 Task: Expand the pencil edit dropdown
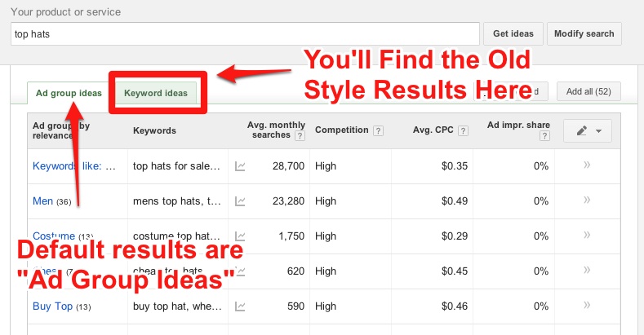[587, 131]
